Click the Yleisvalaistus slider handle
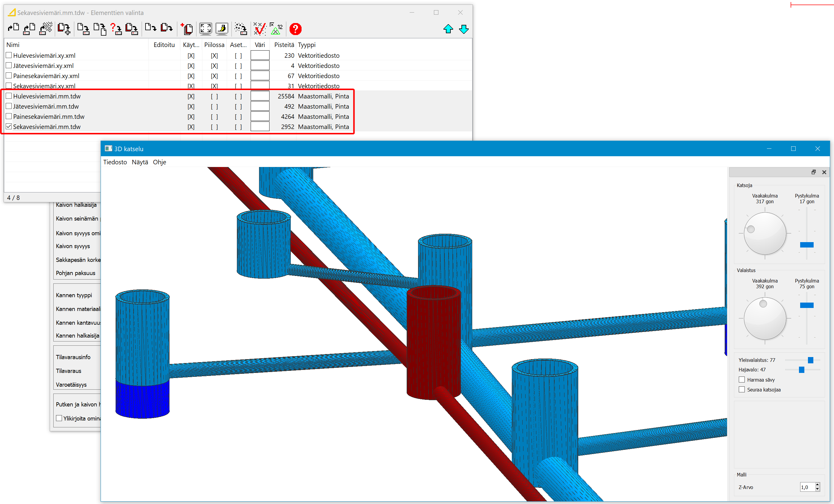 (810, 360)
